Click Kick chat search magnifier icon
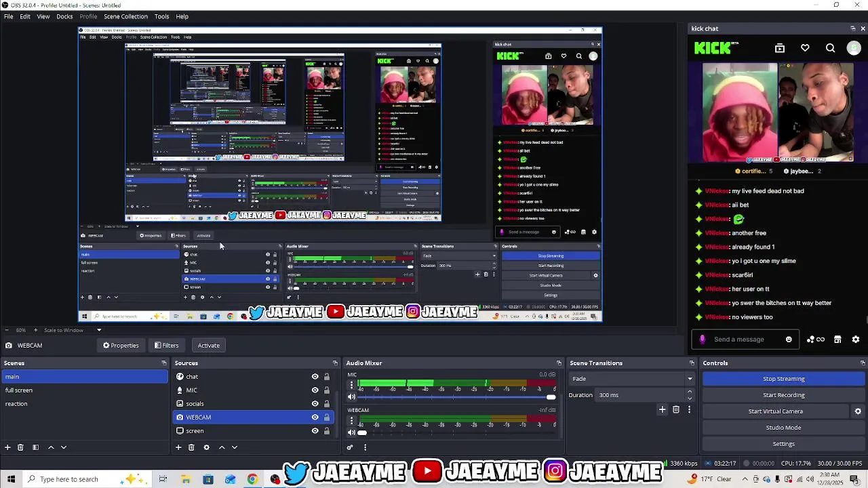Viewport: 868px width, 488px height. (x=830, y=48)
